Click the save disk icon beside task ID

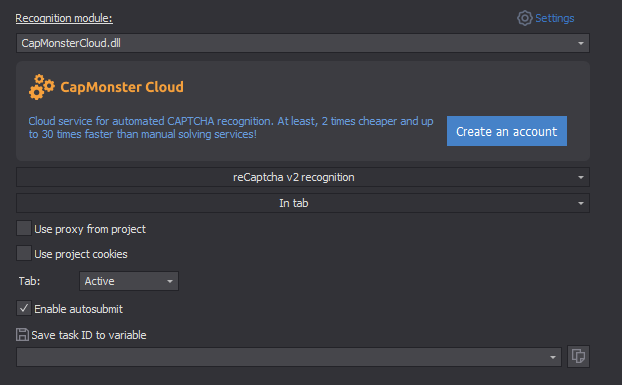22,335
